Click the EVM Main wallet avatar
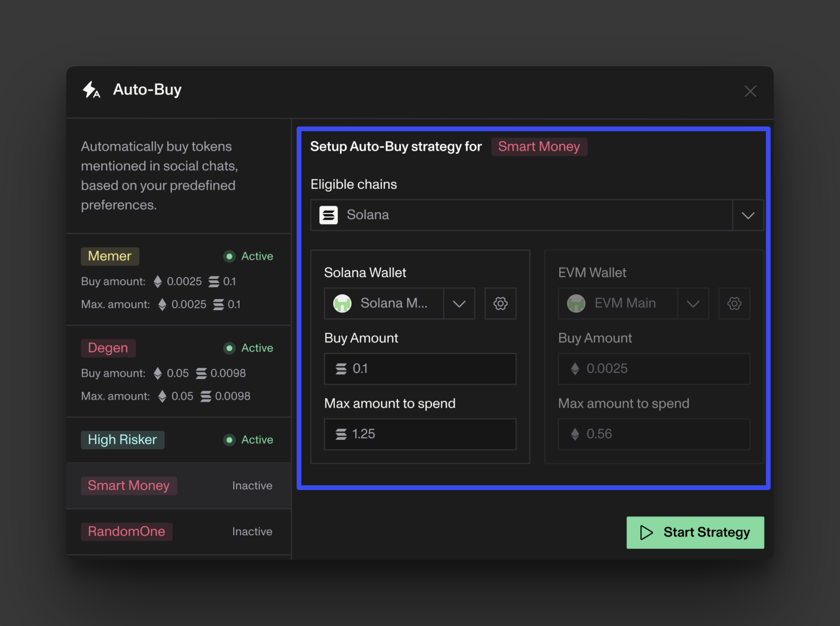This screenshot has width=840, height=626. (x=576, y=304)
